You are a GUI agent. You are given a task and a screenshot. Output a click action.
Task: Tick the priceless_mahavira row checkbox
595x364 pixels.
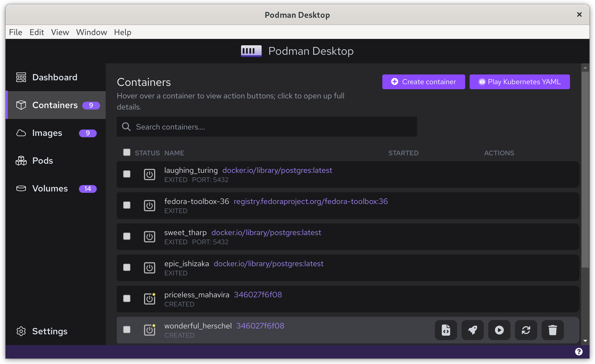pyautogui.click(x=127, y=298)
